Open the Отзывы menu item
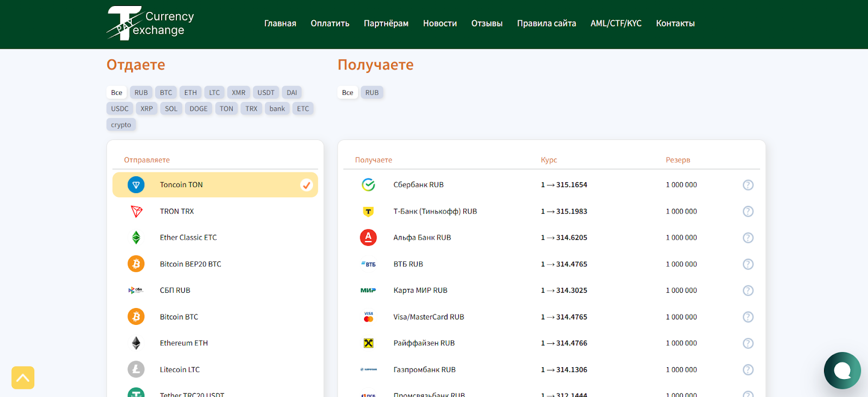 click(487, 23)
